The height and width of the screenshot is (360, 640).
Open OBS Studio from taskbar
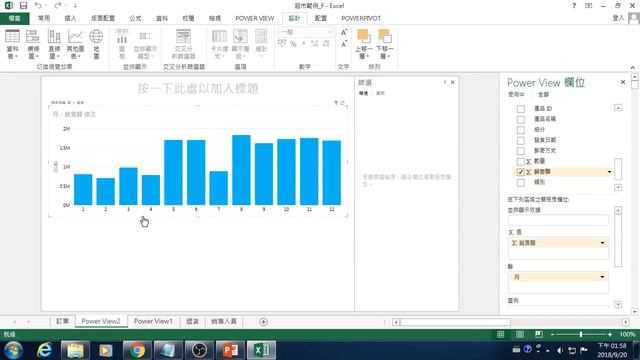(x=199, y=350)
